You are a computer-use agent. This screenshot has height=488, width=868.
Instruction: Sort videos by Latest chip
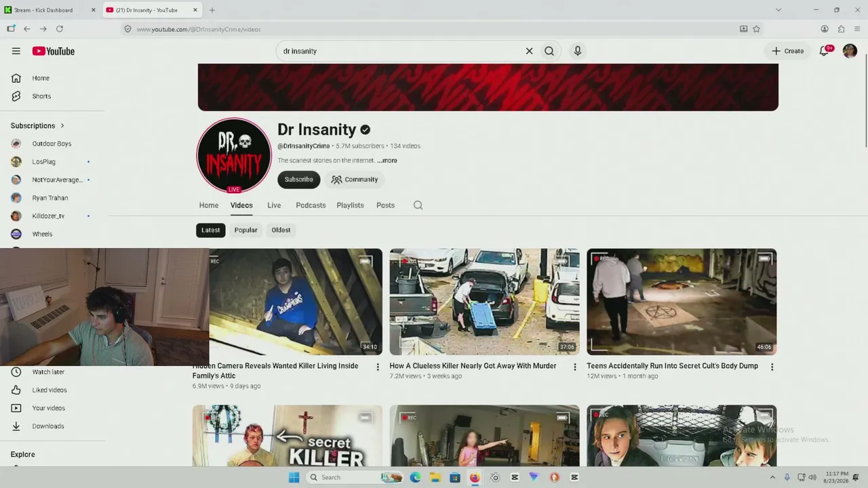(x=210, y=230)
